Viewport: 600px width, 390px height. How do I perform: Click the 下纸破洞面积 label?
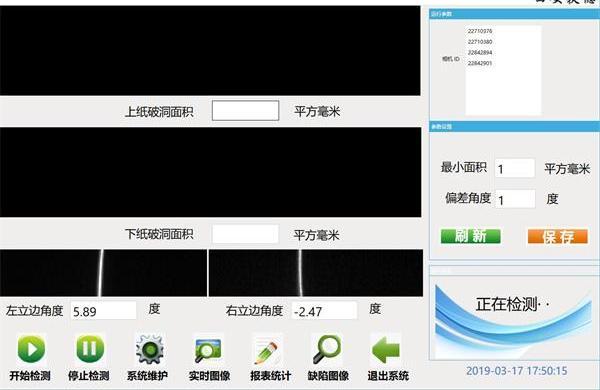[159, 234]
